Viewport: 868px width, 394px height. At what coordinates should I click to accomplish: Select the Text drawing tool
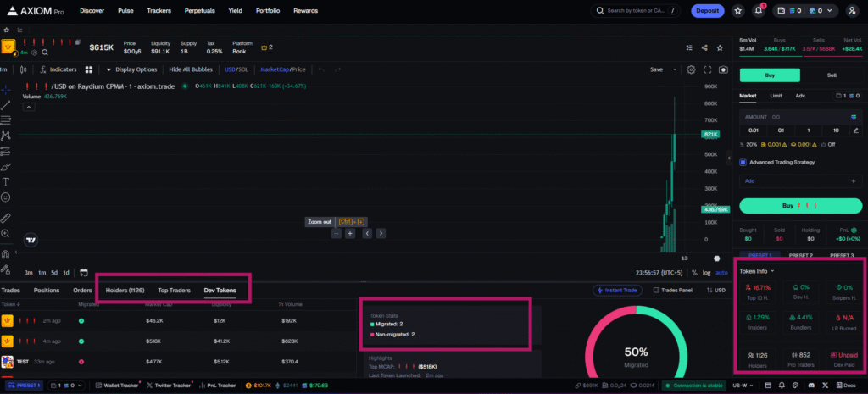6,181
